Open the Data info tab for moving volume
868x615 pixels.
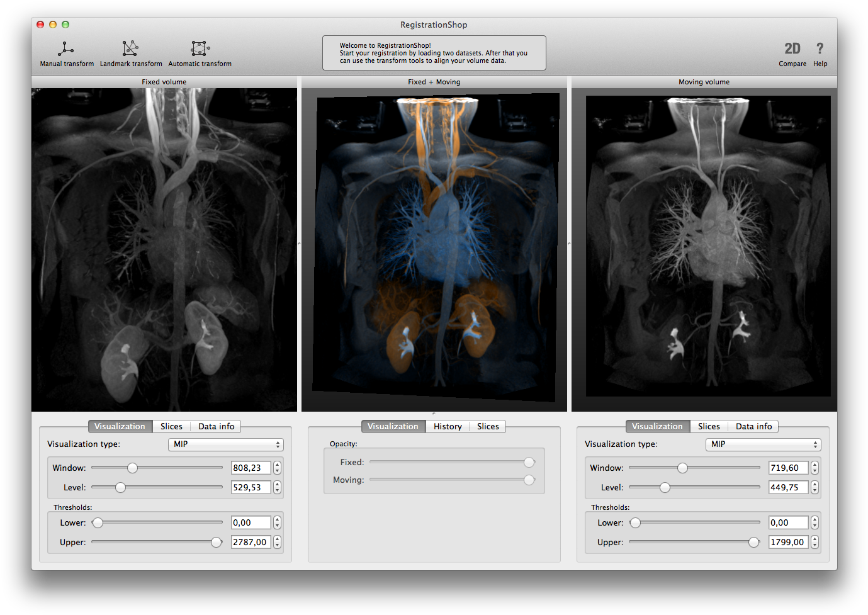coord(753,426)
